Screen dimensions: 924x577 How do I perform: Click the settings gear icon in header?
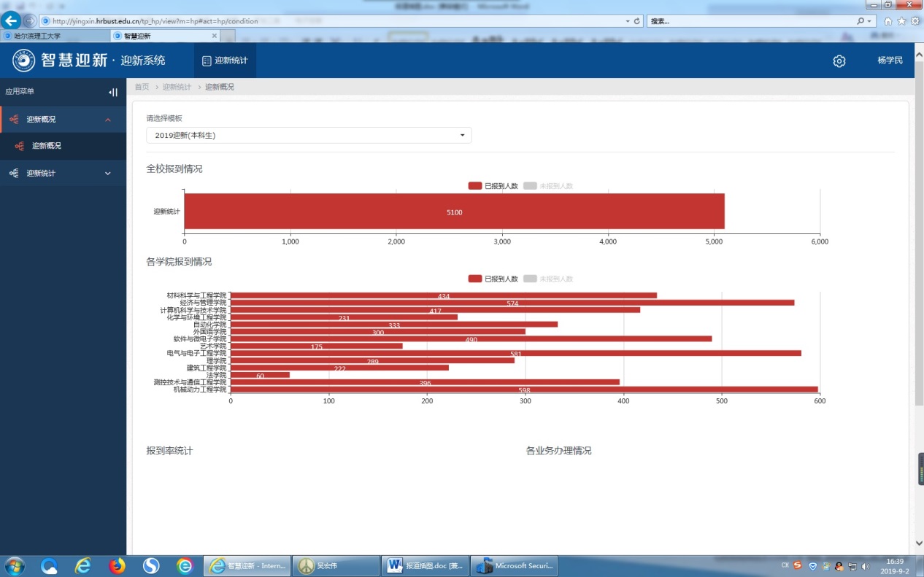coord(839,61)
